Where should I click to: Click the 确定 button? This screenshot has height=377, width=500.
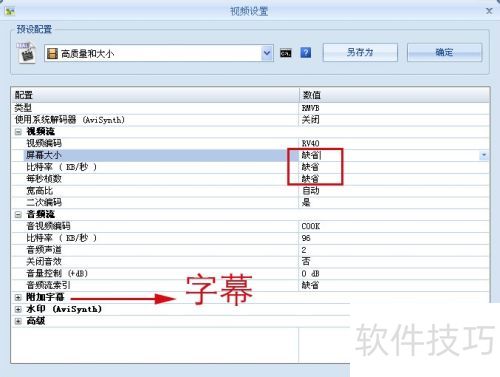tap(444, 52)
